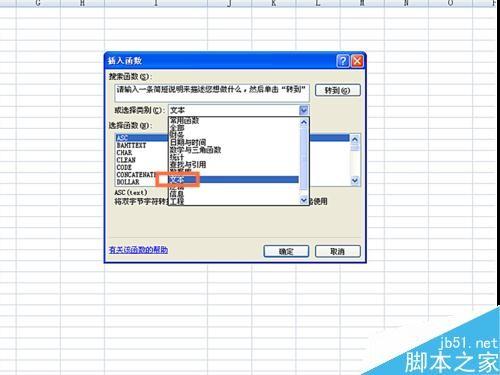Click the search function description text box

pos(212,93)
